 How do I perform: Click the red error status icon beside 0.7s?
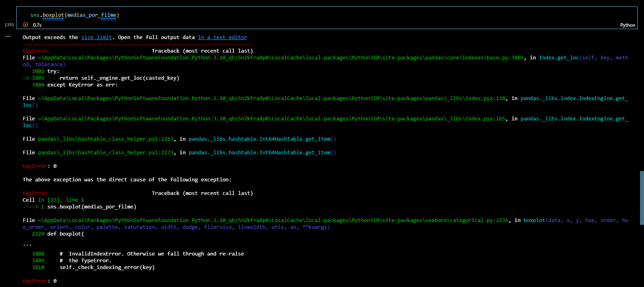26,25
